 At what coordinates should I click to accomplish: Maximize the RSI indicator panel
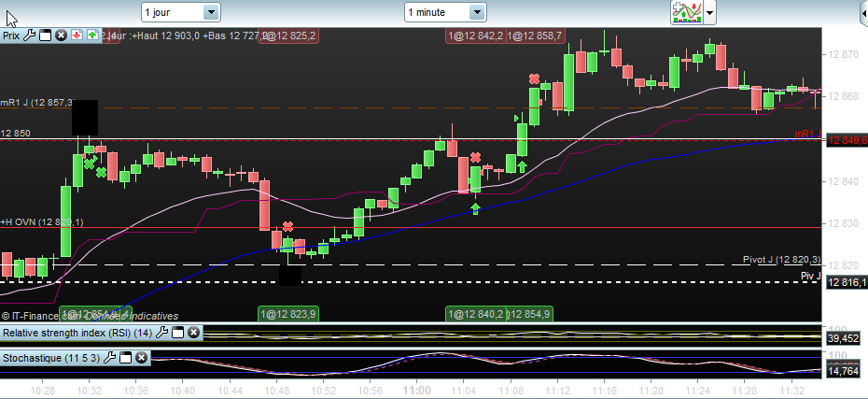pos(177,333)
